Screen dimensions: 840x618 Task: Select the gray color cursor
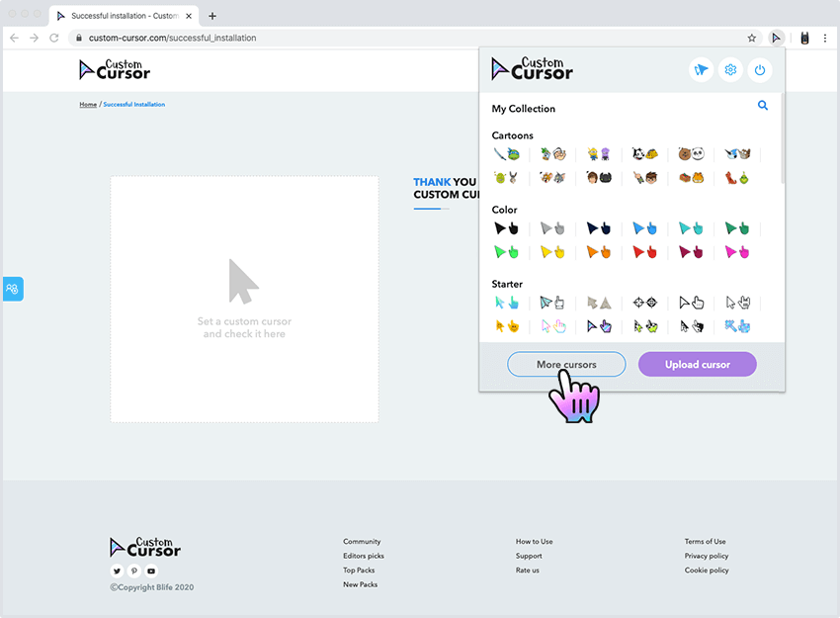click(552, 228)
